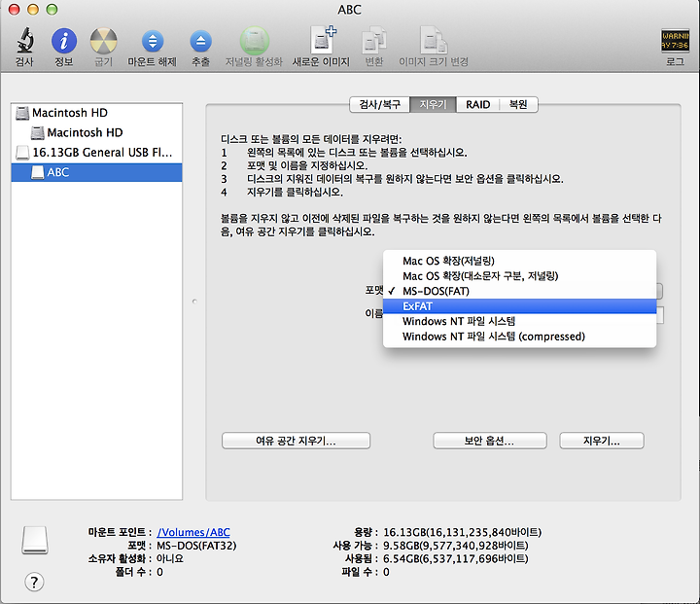Screen dimensions: 700x604
Task: Switch to the 검사/복구 tab
Action: point(379,104)
